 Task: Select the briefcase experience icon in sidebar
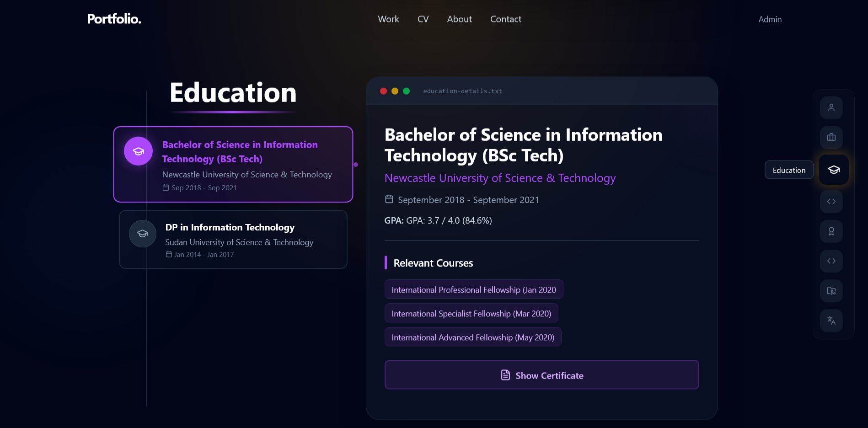tap(831, 138)
